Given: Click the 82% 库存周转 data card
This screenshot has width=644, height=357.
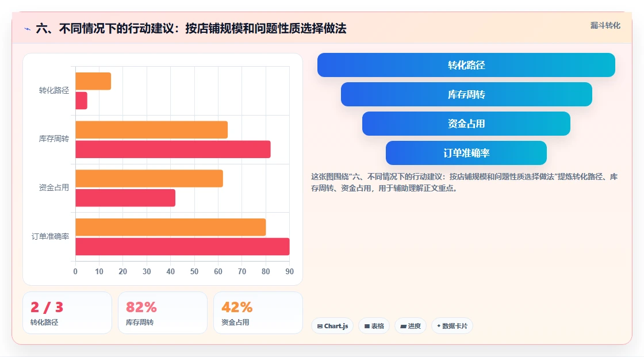Looking at the screenshot, I should coord(163,313).
